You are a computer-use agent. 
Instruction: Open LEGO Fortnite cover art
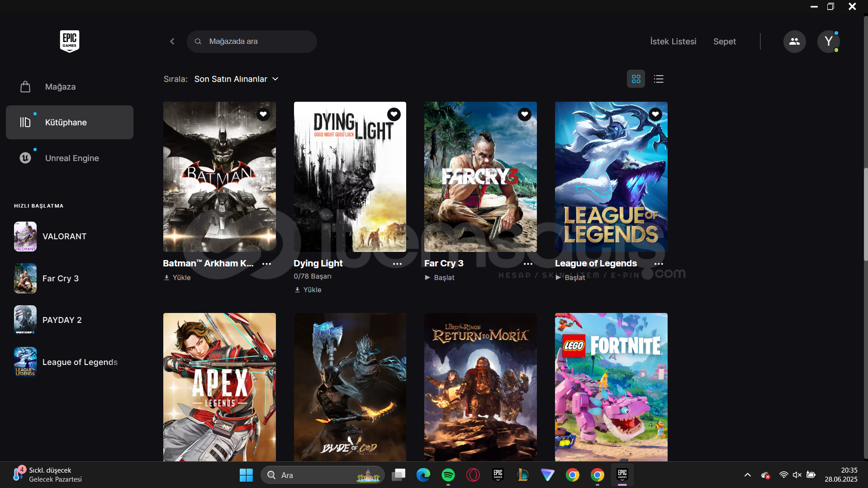611,387
